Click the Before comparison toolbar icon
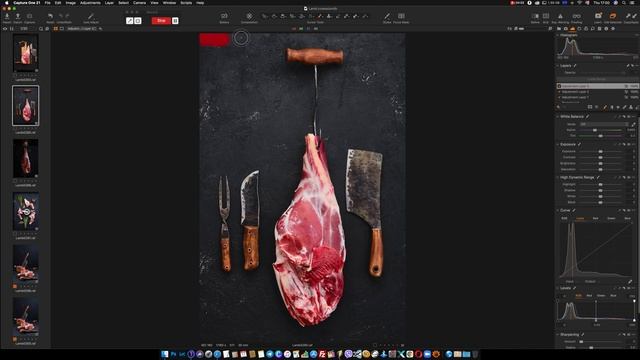 point(224,16)
